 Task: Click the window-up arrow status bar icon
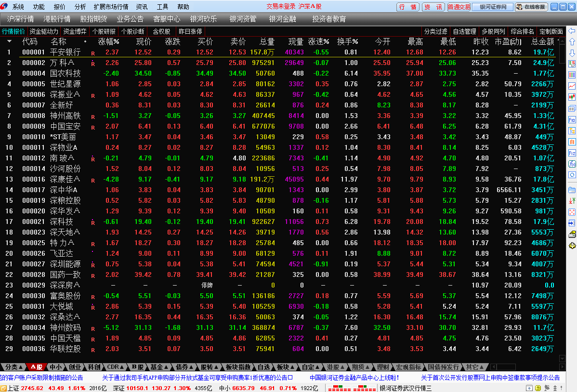point(529,388)
